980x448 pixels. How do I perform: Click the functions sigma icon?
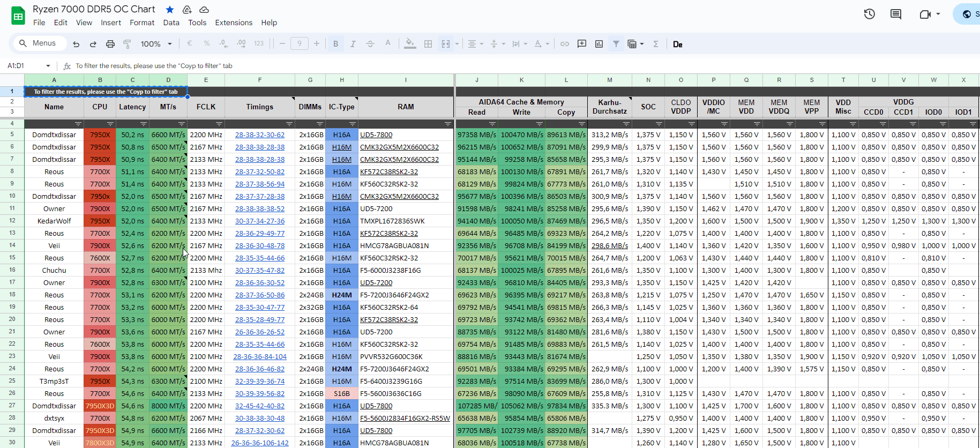(655, 44)
